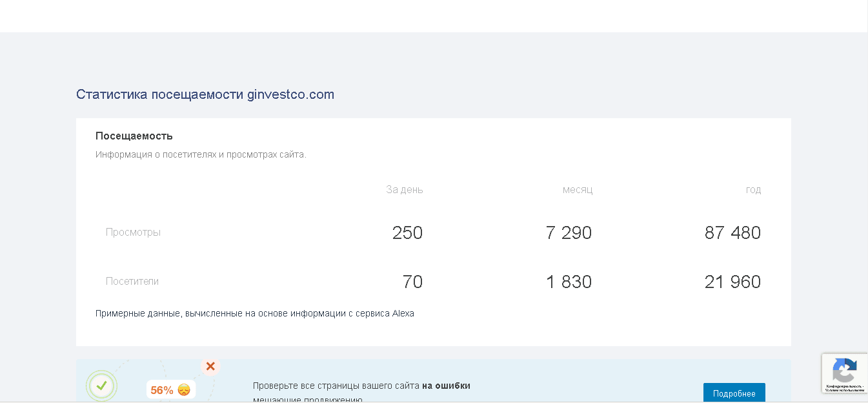This screenshot has width=868, height=403.
Task: Click the месяц column header
Action: point(578,189)
